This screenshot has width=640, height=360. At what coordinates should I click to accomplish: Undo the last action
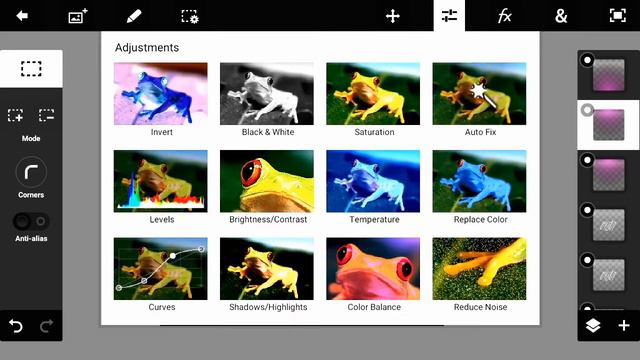click(16, 326)
